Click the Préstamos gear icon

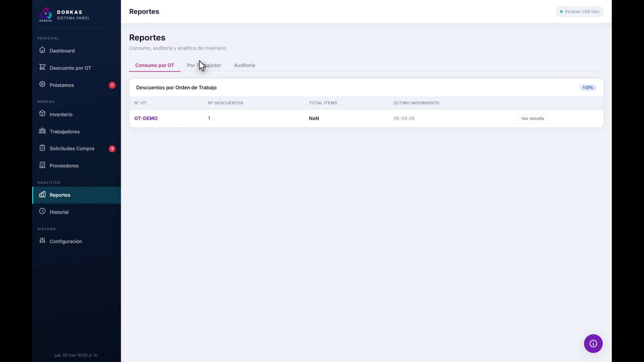coord(42,84)
